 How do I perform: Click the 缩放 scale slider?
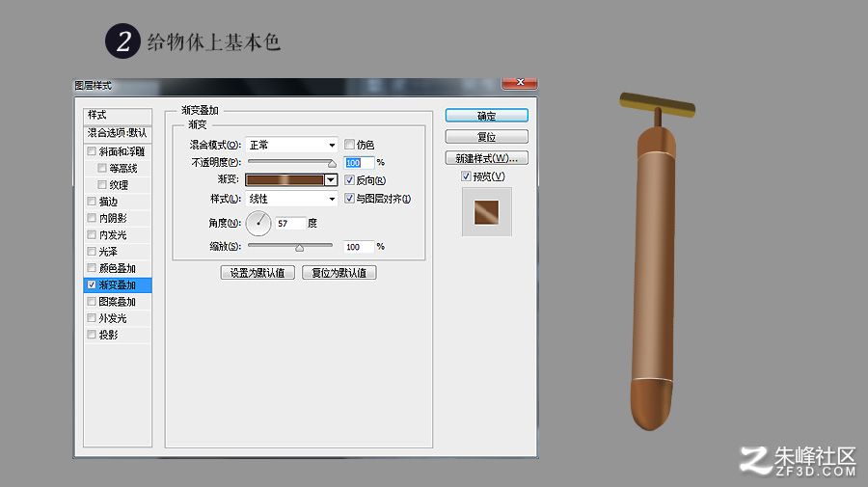pyautogui.click(x=290, y=246)
